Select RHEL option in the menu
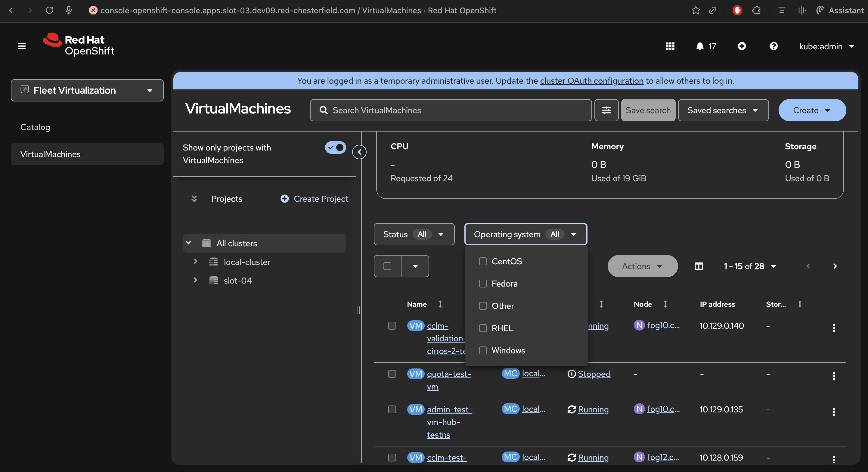 (502, 328)
